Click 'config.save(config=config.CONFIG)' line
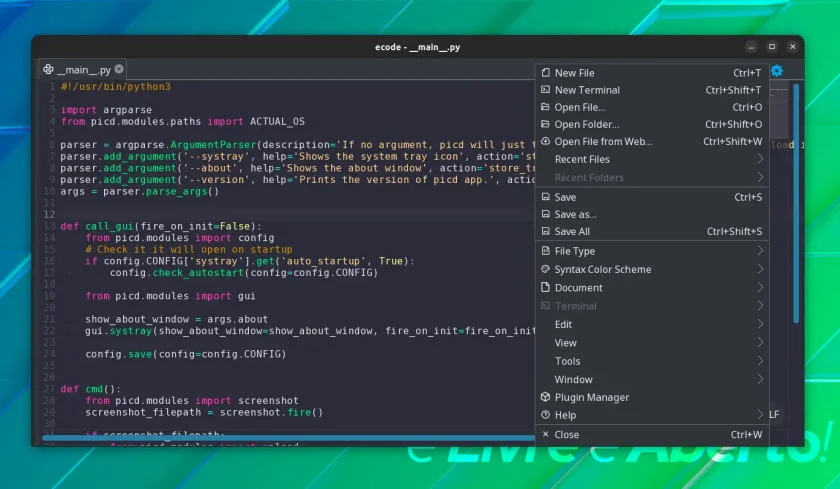 (x=185, y=353)
